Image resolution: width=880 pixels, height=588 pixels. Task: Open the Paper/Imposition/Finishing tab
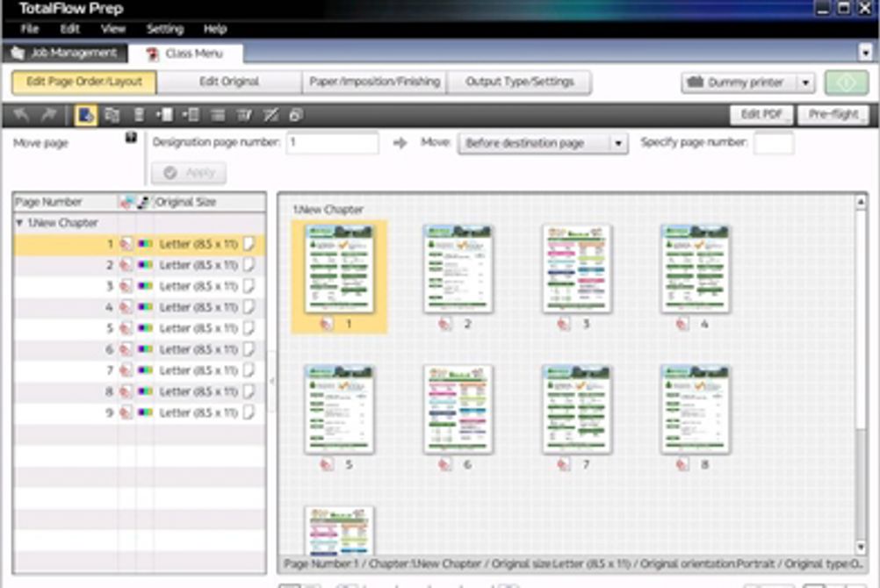(374, 82)
